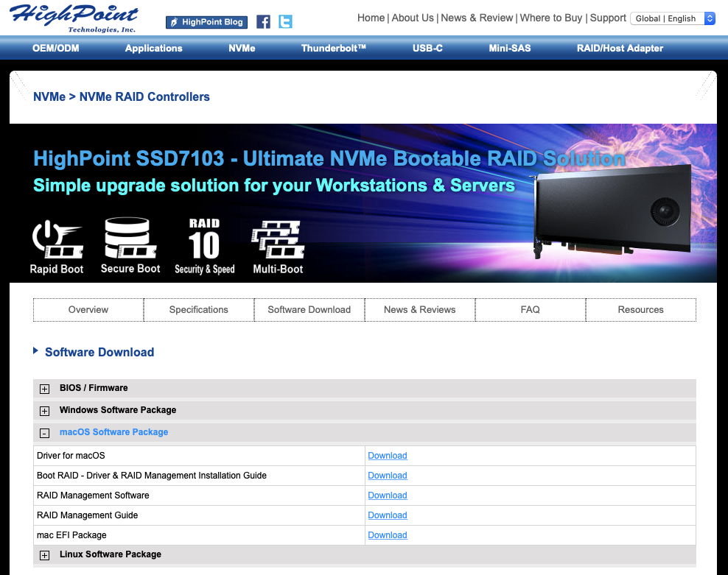Click the 'Driver for macOS' row label
This screenshot has height=575, width=728.
71,456
